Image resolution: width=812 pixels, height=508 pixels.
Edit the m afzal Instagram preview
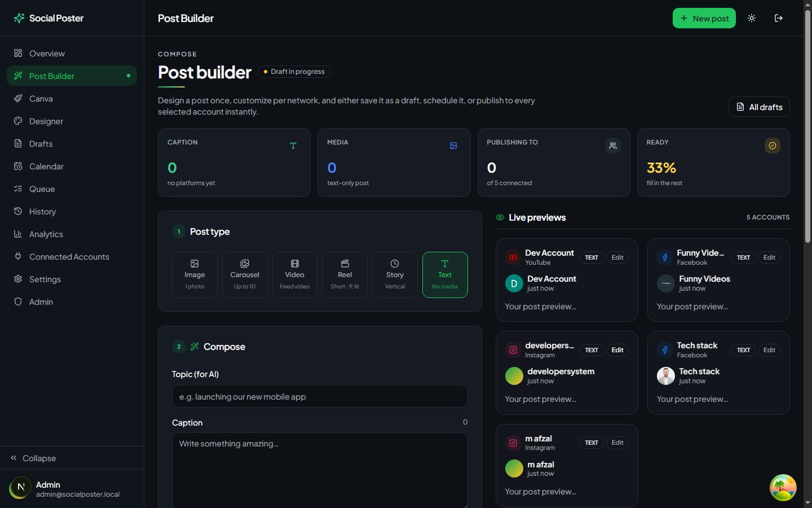tap(617, 443)
